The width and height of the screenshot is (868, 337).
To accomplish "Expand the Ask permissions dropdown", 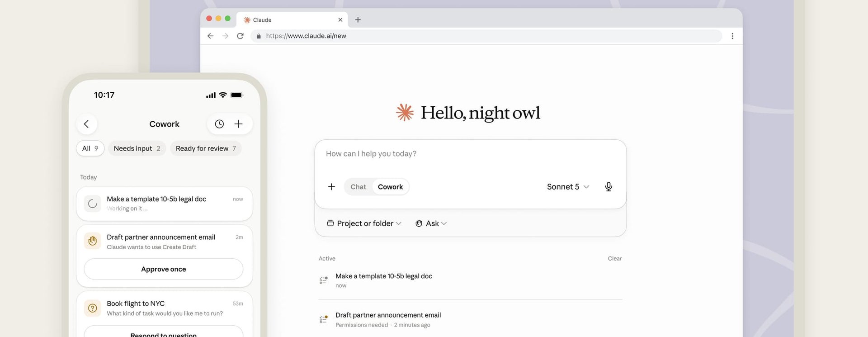I will (x=431, y=223).
